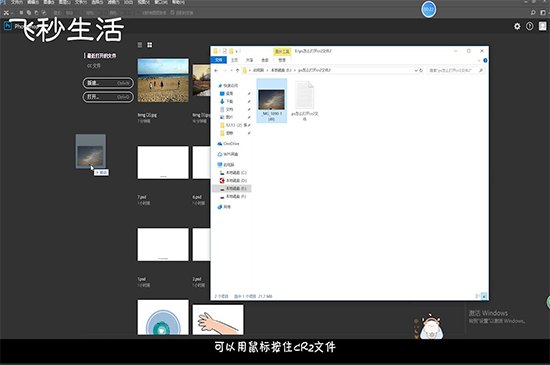Open Customize Quick Access Toolbar dropdown
Viewport: 550px width, 365px height.
coord(237,51)
